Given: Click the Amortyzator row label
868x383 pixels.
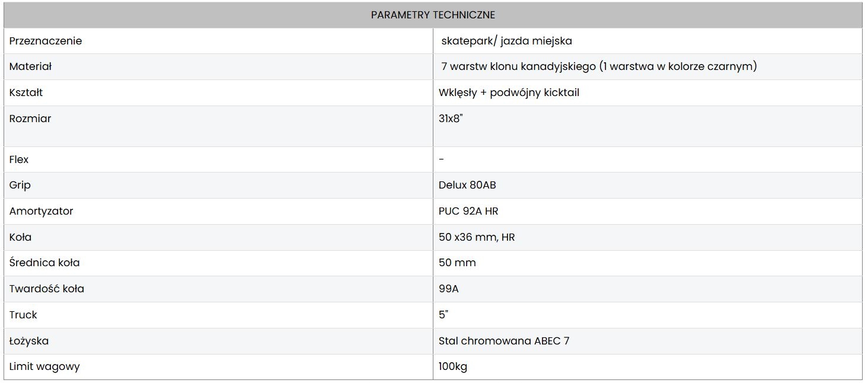Looking at the screenshot, I should 42,211.
